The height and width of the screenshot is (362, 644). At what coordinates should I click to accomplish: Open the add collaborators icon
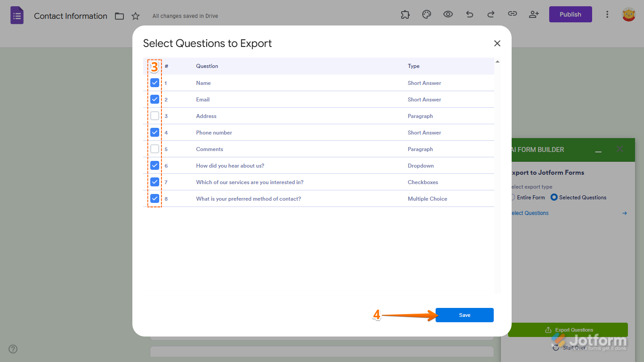click(534, 14)
